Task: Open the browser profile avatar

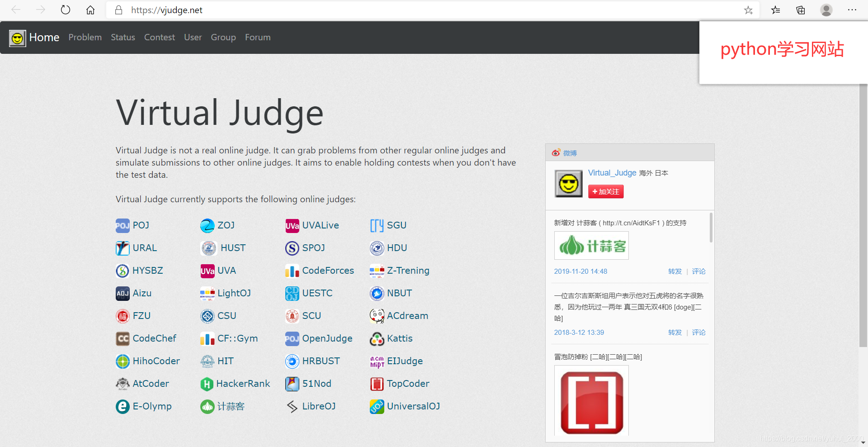Action: click(826, 10)
